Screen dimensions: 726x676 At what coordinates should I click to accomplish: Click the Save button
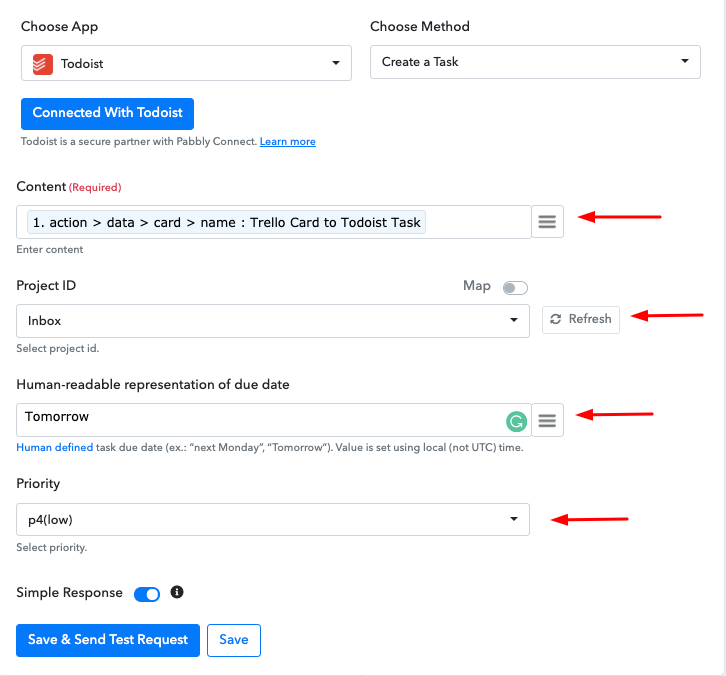pos(234,640)
